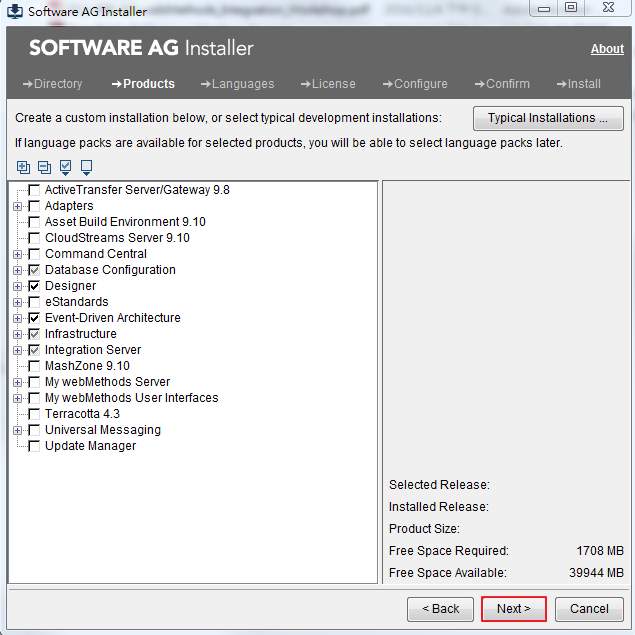
Task: Select the Infrastructure label
Action: (x=81, y=334)
